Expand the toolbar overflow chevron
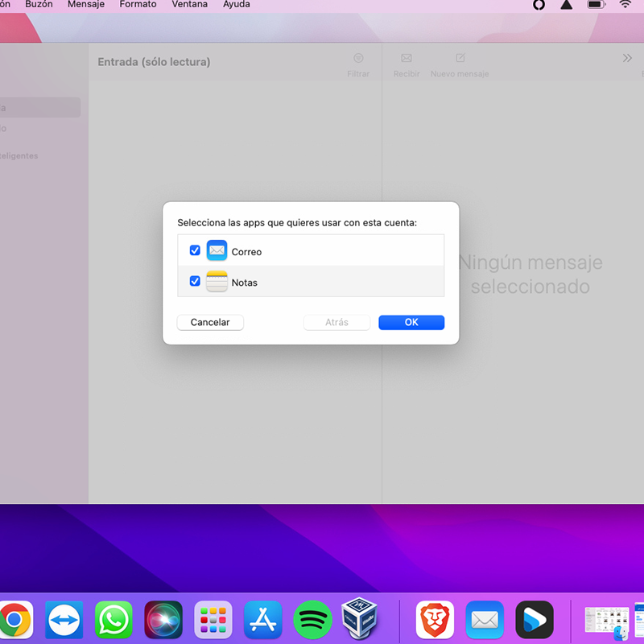The height and width of the screenshot is (644, 644). 628,58
